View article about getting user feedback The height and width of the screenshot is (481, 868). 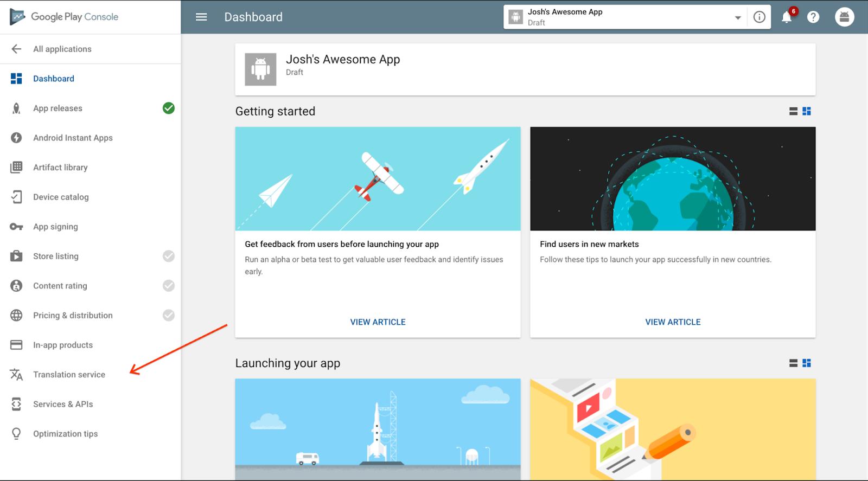click(x=378, y=322)
